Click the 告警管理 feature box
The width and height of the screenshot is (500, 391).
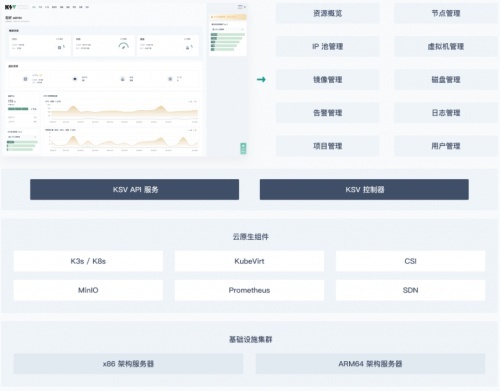point(327,113)
